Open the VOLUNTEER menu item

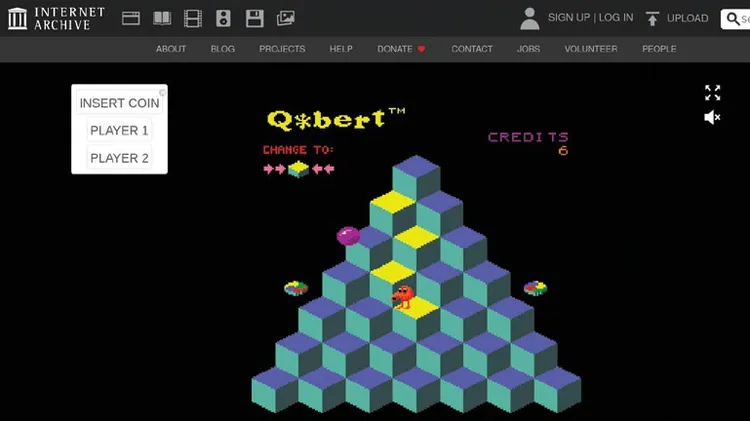pos(591,49)
